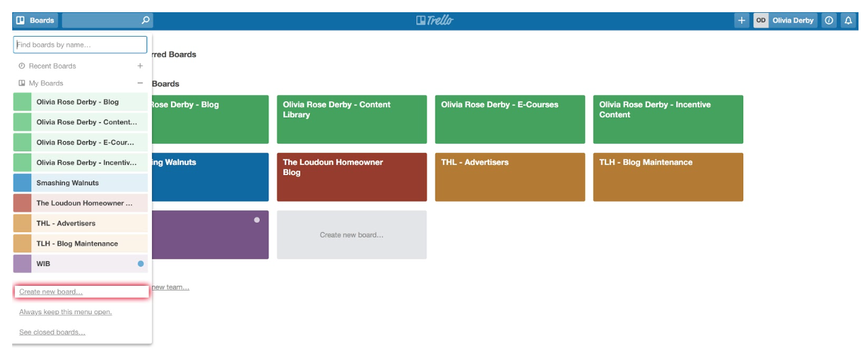Click blue swatch beside Smashing Walnuts

tap(22, 183)
